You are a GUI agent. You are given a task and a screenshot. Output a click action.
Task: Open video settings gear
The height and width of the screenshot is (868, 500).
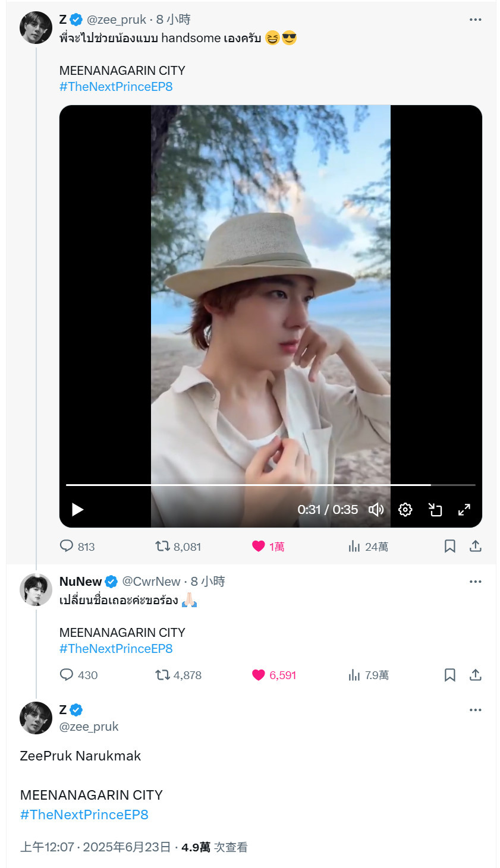(405, 509)
